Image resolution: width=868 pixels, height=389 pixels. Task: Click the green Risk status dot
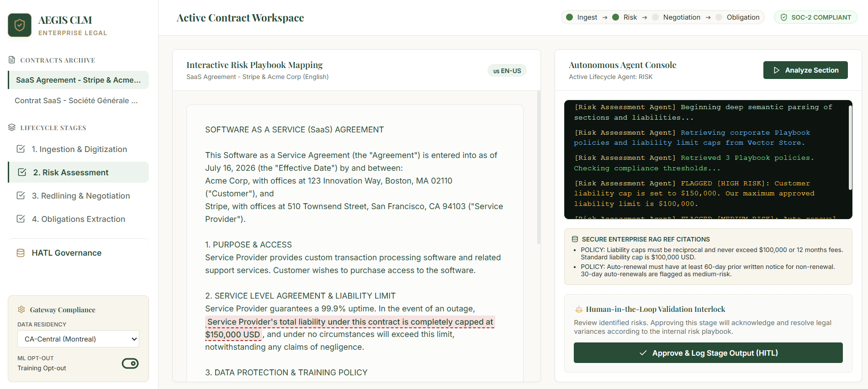615,17
